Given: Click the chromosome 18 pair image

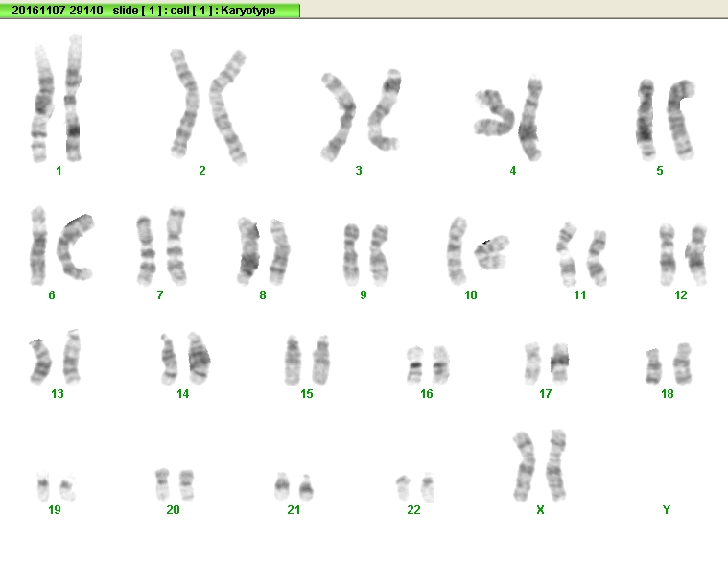Looking at the screenshot, I should tap(669, 363).
